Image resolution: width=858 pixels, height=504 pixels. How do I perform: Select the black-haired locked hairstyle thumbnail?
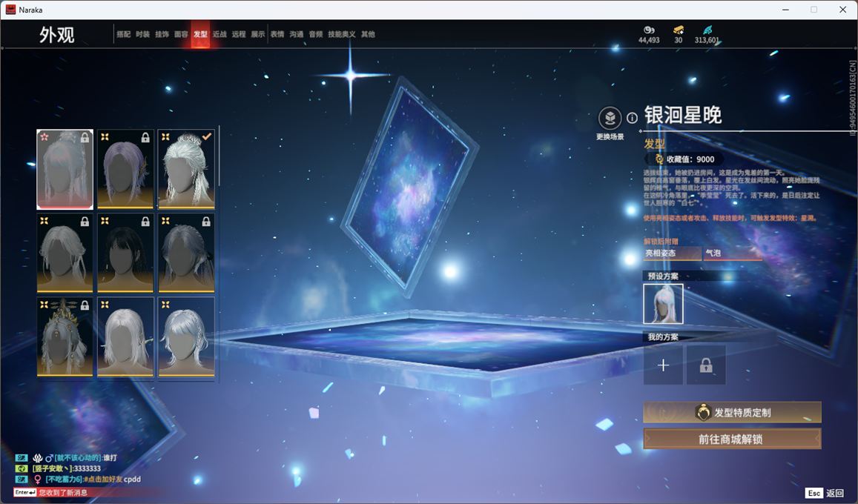pyautogui.click(x=125, y=253)
